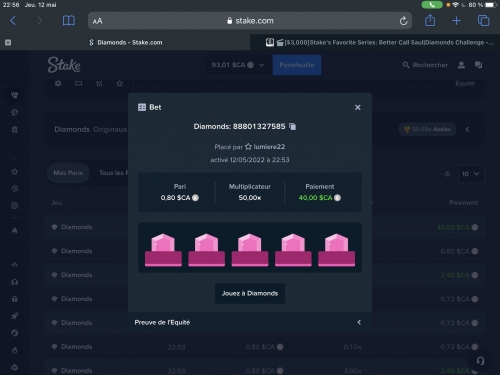Tap the AA reader text options

[x=97, y=21]
